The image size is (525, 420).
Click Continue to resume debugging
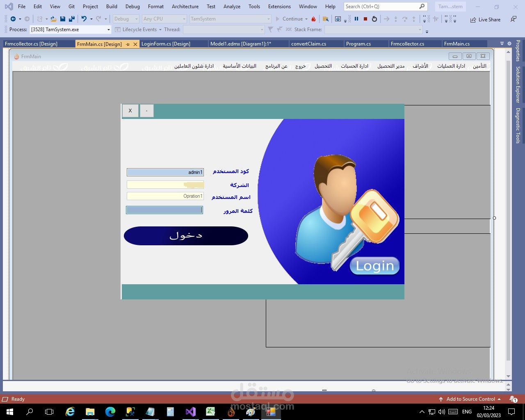point(289,19)
